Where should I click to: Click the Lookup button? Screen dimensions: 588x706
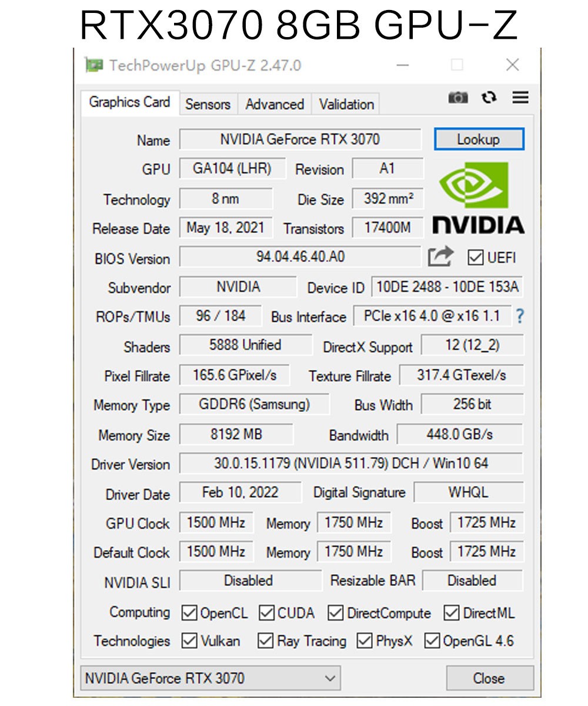click(x=479, y=139)
